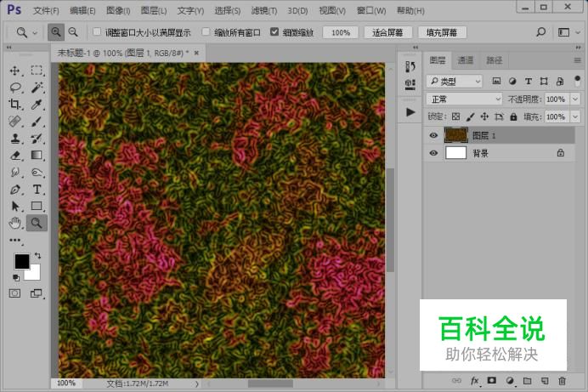Hide 图层 1 visibility eye
588x392 pixels.
[433, 135]
